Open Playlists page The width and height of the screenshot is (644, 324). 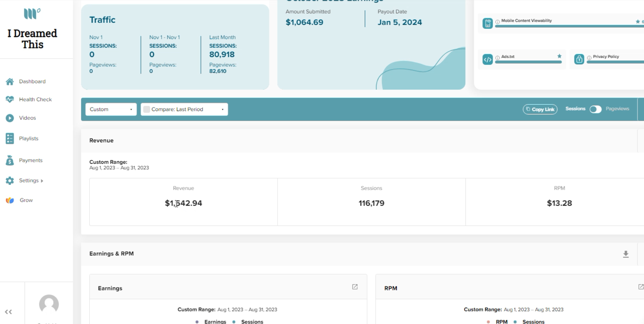pos(29,138)
